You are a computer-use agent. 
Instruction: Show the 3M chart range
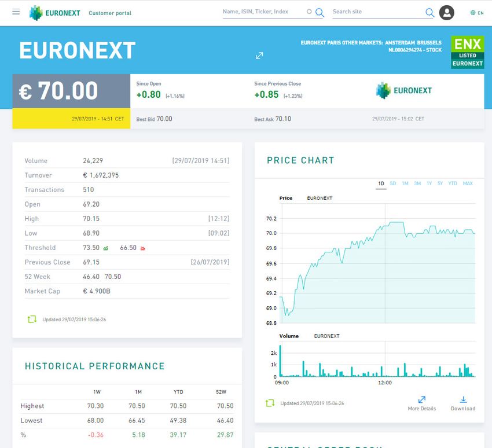coord(417,183)
